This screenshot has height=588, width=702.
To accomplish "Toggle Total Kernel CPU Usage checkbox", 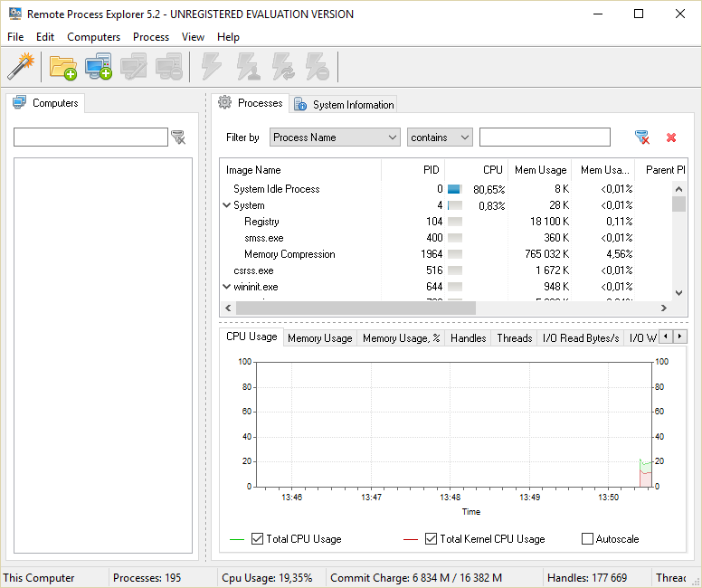I will point(431,538).
